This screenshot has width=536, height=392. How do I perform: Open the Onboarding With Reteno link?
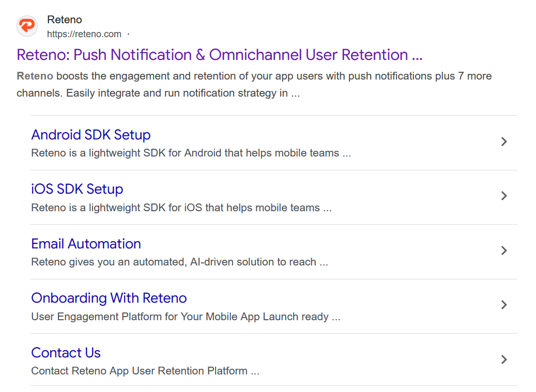pos(109,298)
